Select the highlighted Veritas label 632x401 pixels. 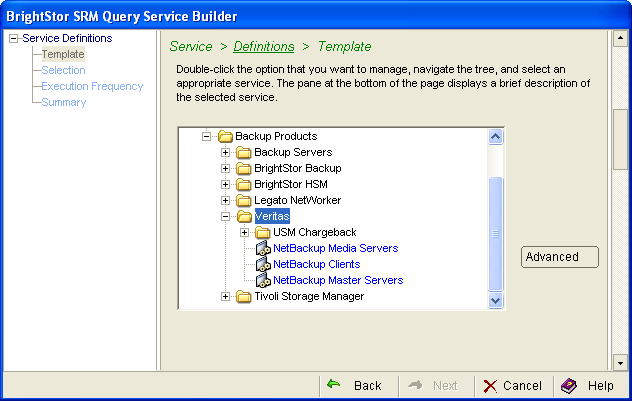(x=272, y=216)
